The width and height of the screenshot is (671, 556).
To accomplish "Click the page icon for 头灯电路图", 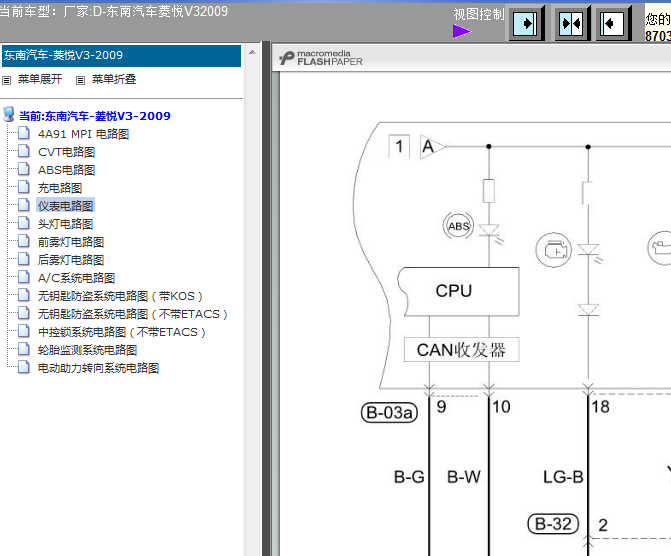I will pos(24,223).
